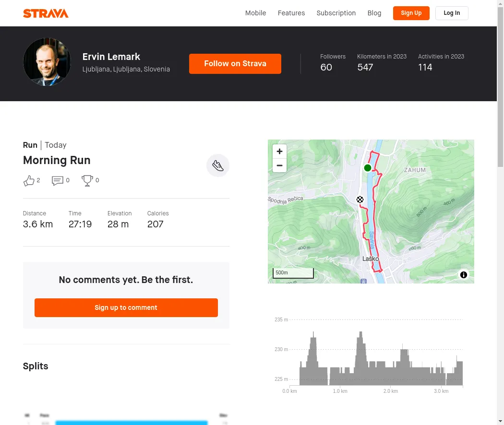
Task: Zoom in on the map
Action: pos(279,151)
